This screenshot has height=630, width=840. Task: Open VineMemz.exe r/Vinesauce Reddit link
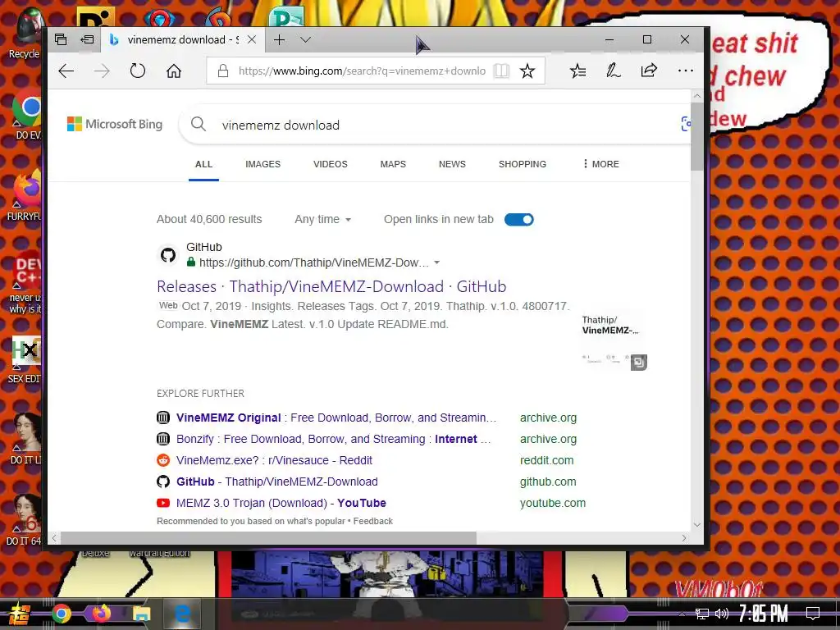[x=274, y=461]
